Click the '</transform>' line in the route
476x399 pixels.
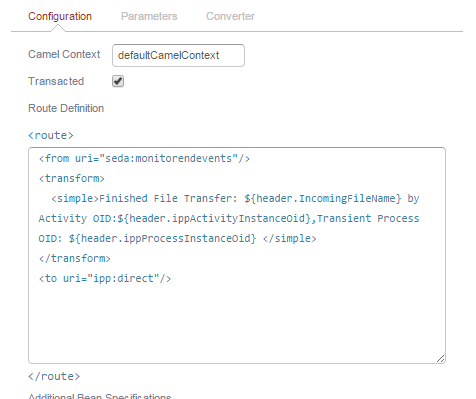pos(75,258)
